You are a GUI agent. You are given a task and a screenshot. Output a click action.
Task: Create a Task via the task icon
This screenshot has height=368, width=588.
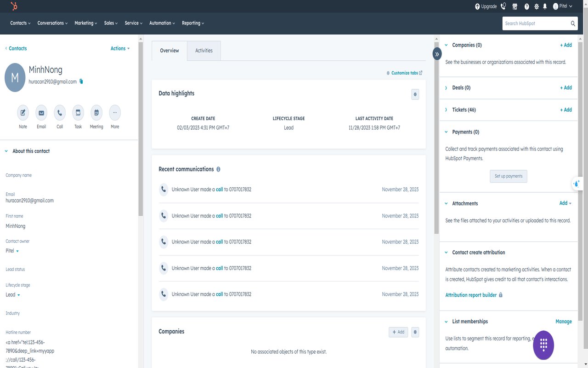click(78, 113)
